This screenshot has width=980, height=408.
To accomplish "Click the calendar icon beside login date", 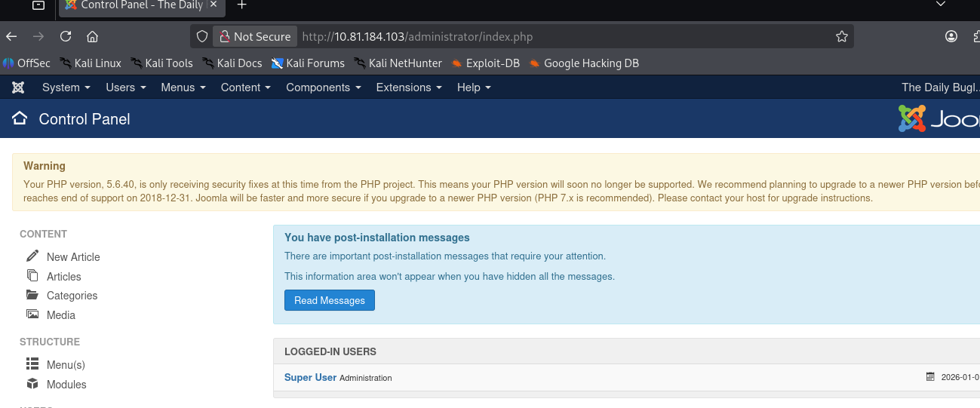I will 930,377.
